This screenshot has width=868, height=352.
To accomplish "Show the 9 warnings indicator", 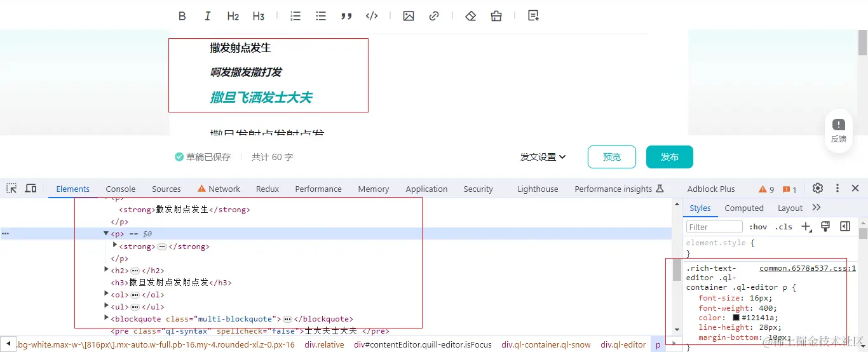I will pyautogui.click(x=766, y=189).
